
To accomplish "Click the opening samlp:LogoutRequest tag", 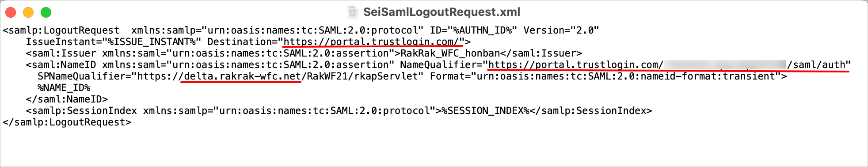I will point(61,30).
